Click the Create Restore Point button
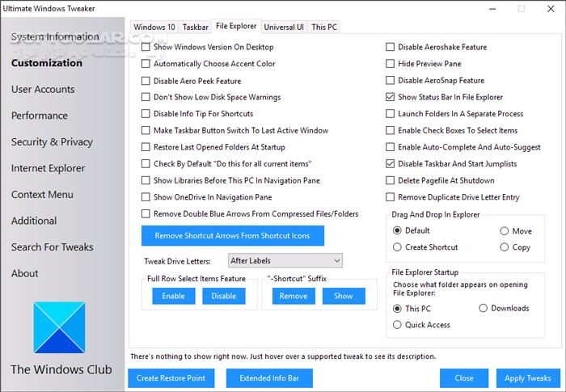 (x=171, y=378)
